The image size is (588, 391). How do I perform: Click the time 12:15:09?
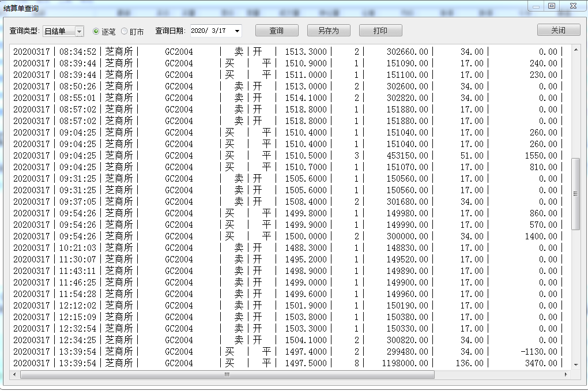point(78,317)
